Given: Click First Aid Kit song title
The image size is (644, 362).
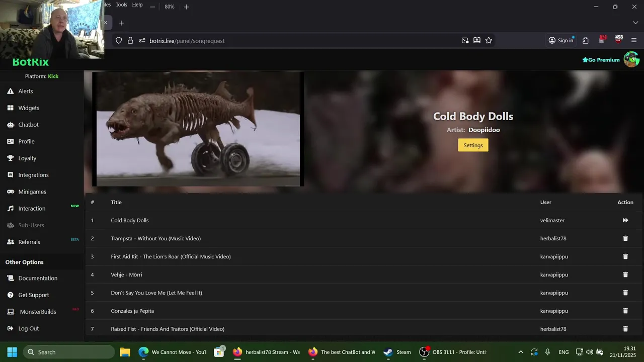Looking at the screenshot, I should (171, 256).
